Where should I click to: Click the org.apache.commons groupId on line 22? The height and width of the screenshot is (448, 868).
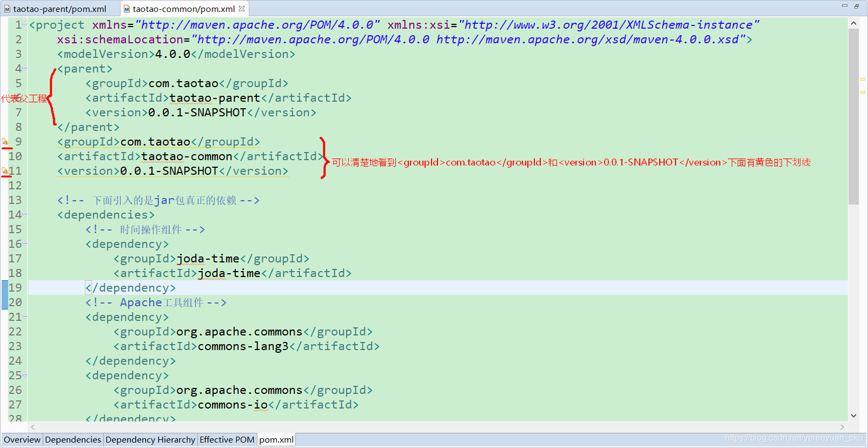240,332
